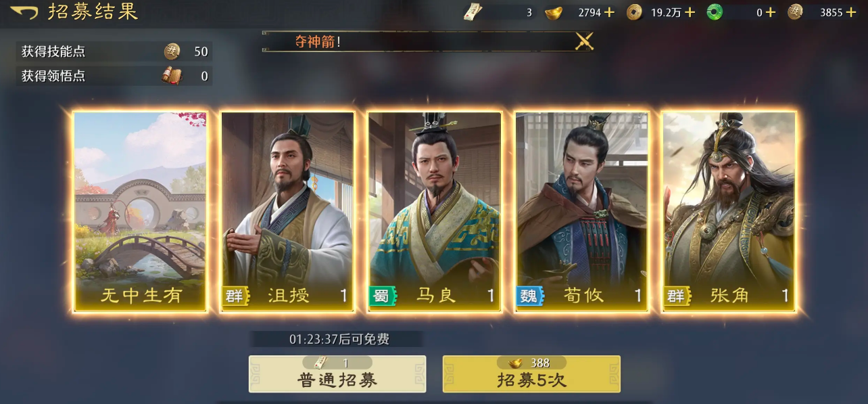Click the 获得技能点 reward row
Screen dimensions: 868x404
(x=114, y=51)
